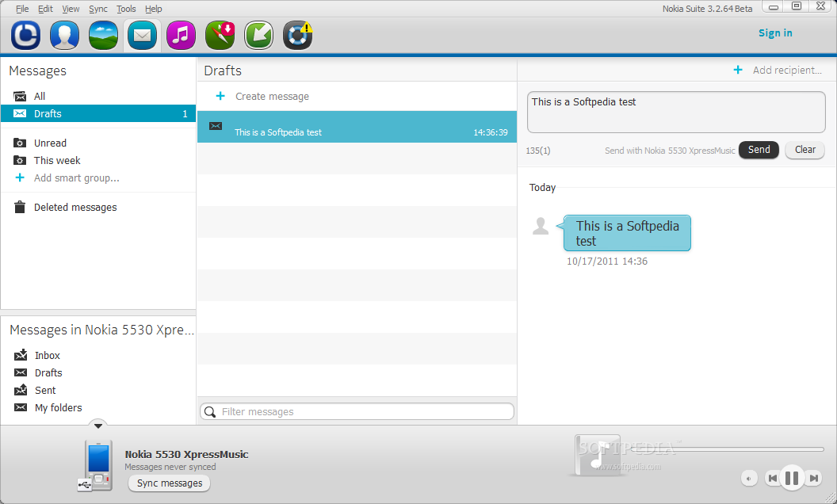Open the green software update arrow icon
Image resolution: width=837 pixels, height=504 pixels.
pos(259,35)
